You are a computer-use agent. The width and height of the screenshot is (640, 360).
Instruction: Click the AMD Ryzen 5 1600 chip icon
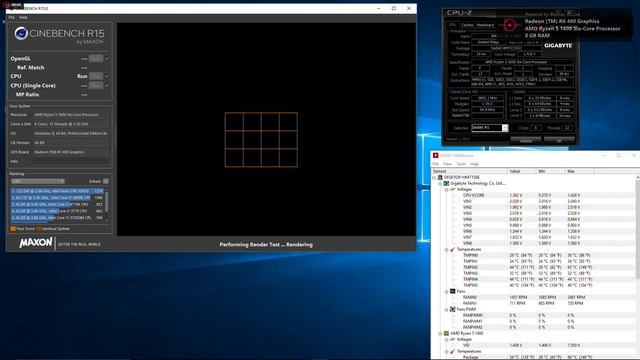coord(447,333)
